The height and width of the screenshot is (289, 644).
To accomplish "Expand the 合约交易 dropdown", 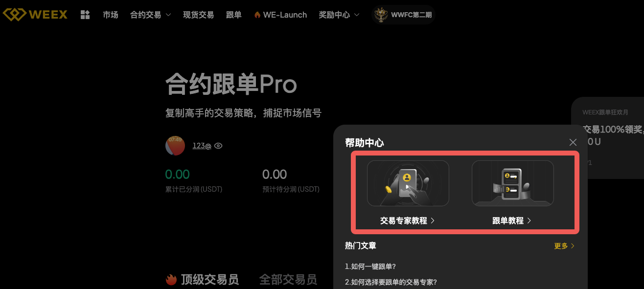I will [151, 15].
